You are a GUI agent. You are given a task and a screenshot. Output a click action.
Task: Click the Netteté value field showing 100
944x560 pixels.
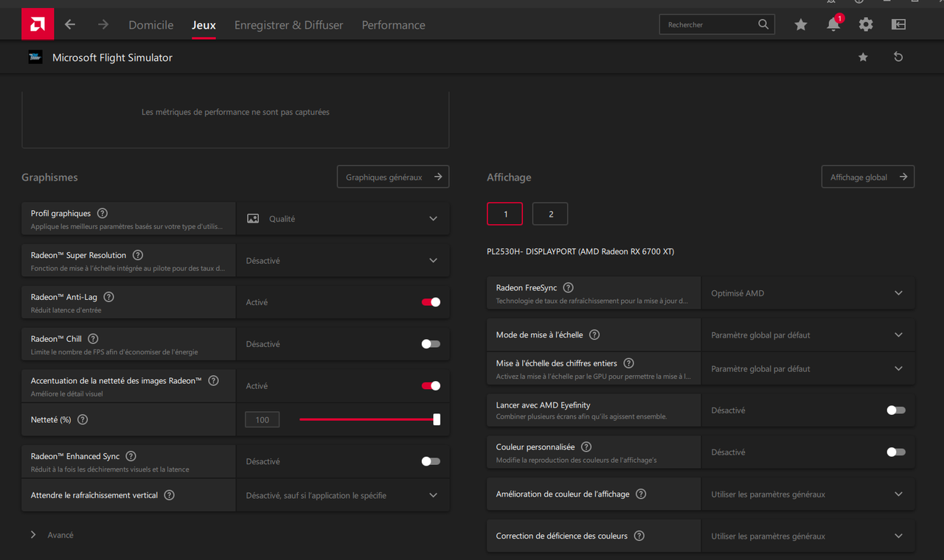coord(263,420)
